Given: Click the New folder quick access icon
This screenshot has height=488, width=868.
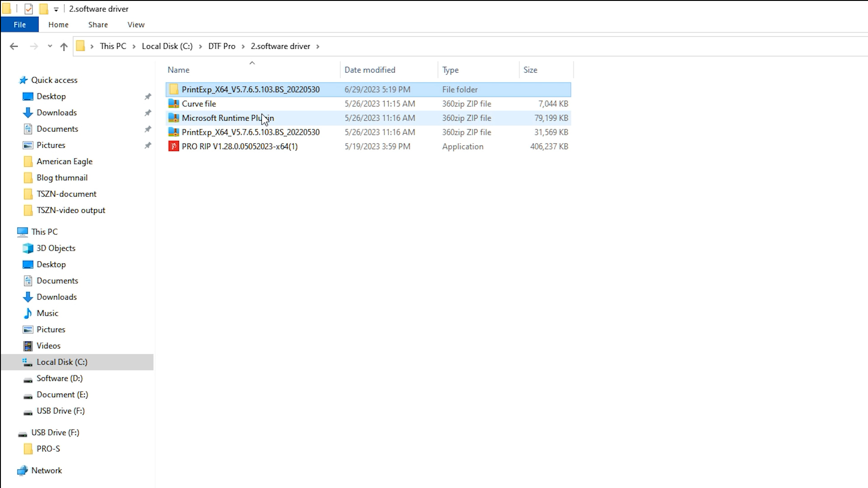Looking at the screenshot, I should point(44,9).
